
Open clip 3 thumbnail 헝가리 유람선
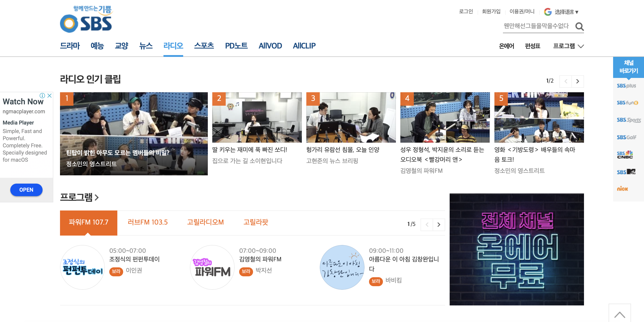351,117
